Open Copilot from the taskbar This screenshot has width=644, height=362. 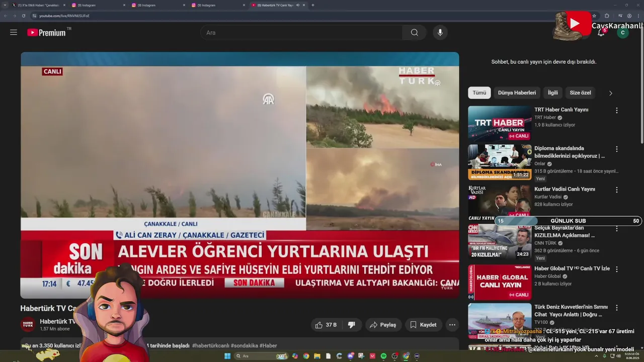(295, 356)
